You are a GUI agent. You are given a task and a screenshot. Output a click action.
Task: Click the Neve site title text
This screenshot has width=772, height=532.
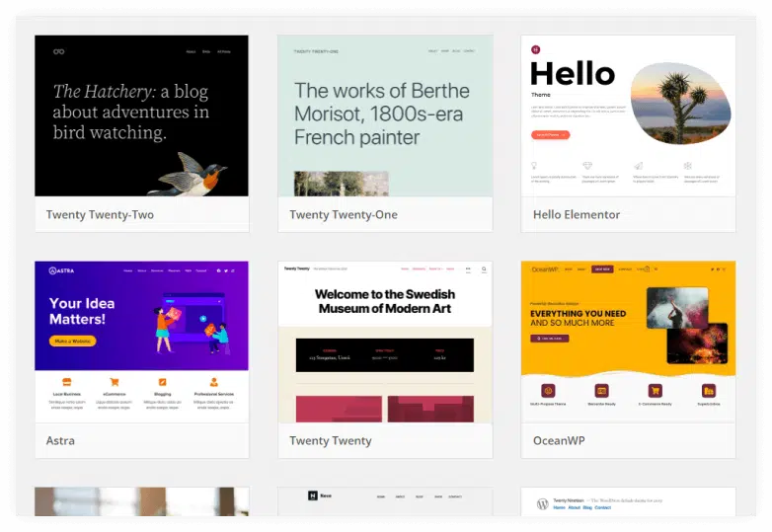pyautogui.click(x=326, y=496)
